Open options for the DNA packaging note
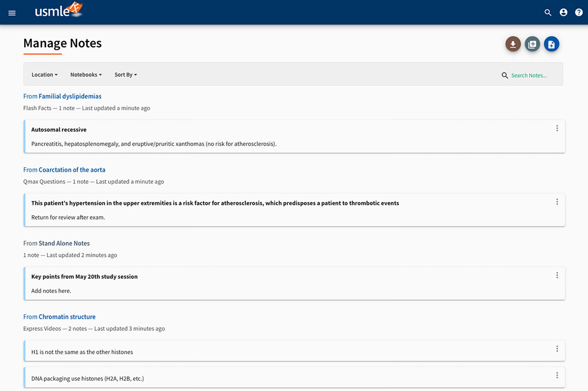This screenshot has width=588, height=391. click(557, 375)
